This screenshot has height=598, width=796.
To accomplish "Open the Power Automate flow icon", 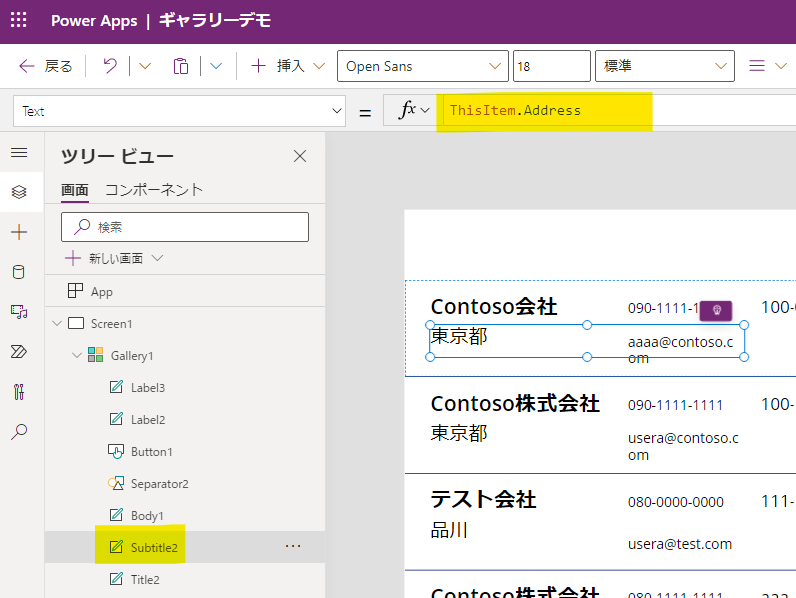I will (19, 351).
